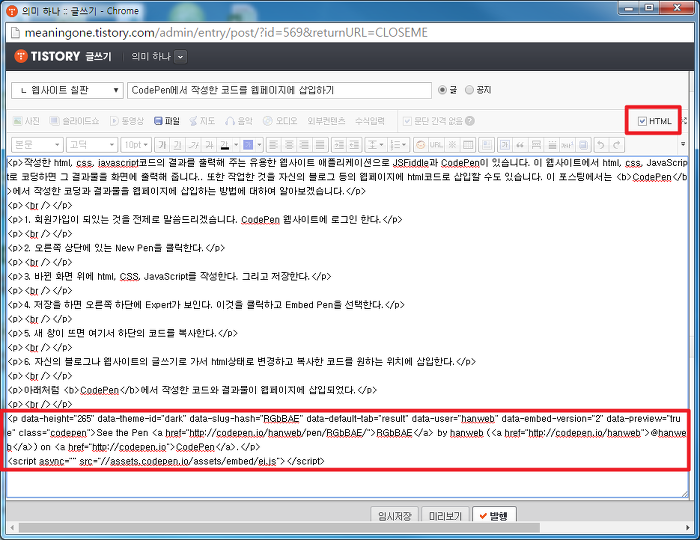Image resolution: width=700 pixels, height=540 pixels.
Task: Expand background color palette arrow
Action: point(259,145)
